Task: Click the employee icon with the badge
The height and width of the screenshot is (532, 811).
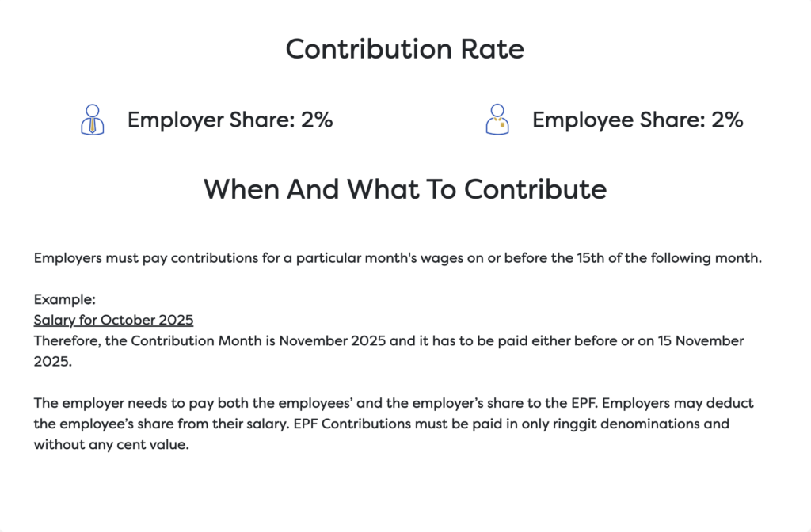Action: 497,120
